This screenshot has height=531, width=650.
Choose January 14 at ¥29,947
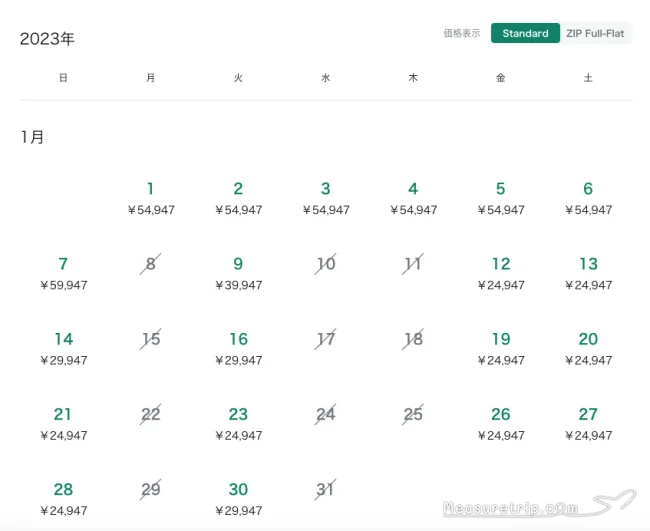tap(63, 349)
